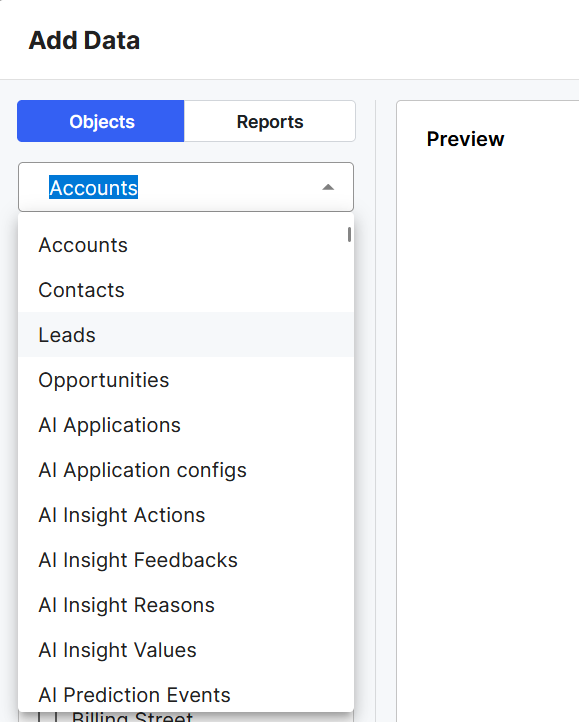Click the Preview panel heading
The image size is (579, 727).
tap(465, 139)
